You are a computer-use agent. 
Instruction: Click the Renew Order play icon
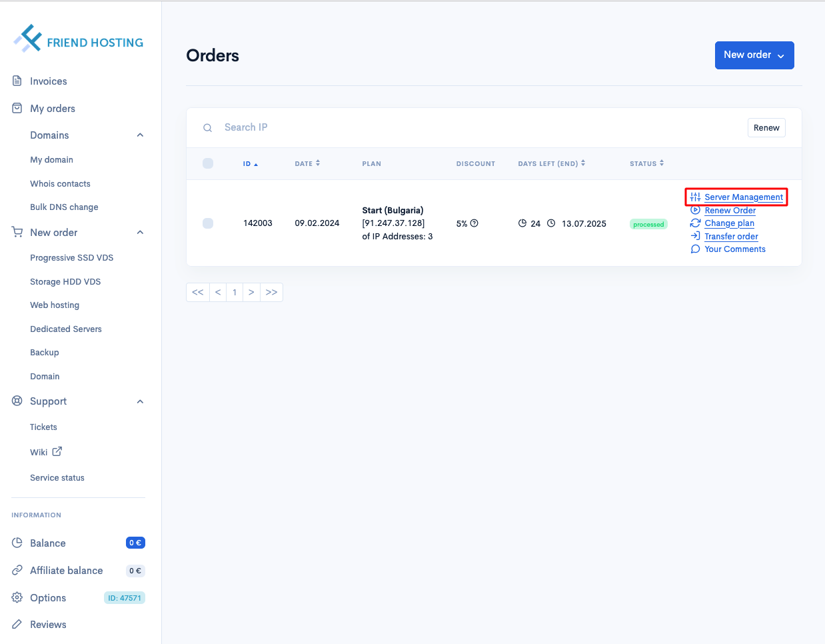[x=695, y=210]
